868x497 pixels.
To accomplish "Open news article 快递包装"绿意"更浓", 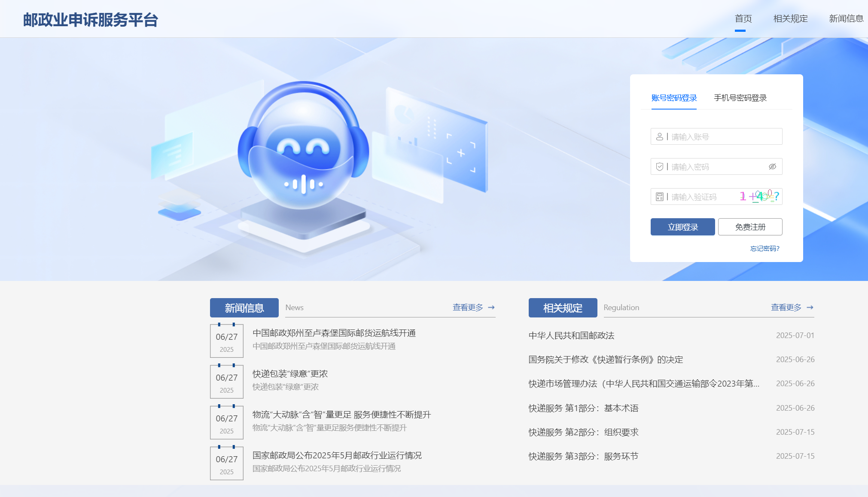I will tap(289, 374).
